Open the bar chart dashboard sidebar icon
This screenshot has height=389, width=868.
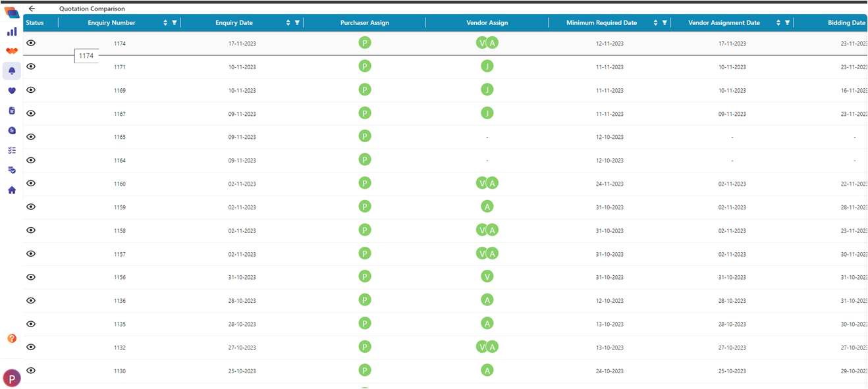12,31
